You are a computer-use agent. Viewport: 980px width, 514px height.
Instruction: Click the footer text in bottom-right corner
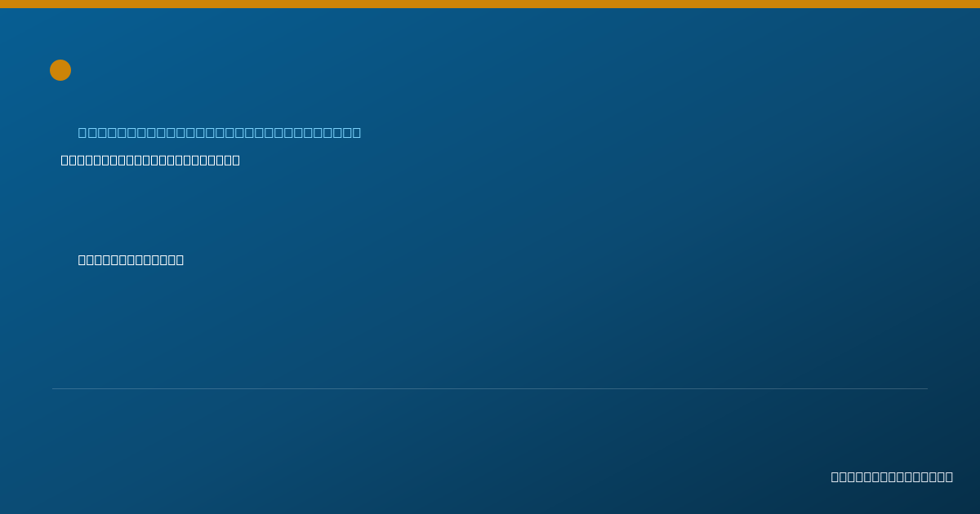pos(892,476)
